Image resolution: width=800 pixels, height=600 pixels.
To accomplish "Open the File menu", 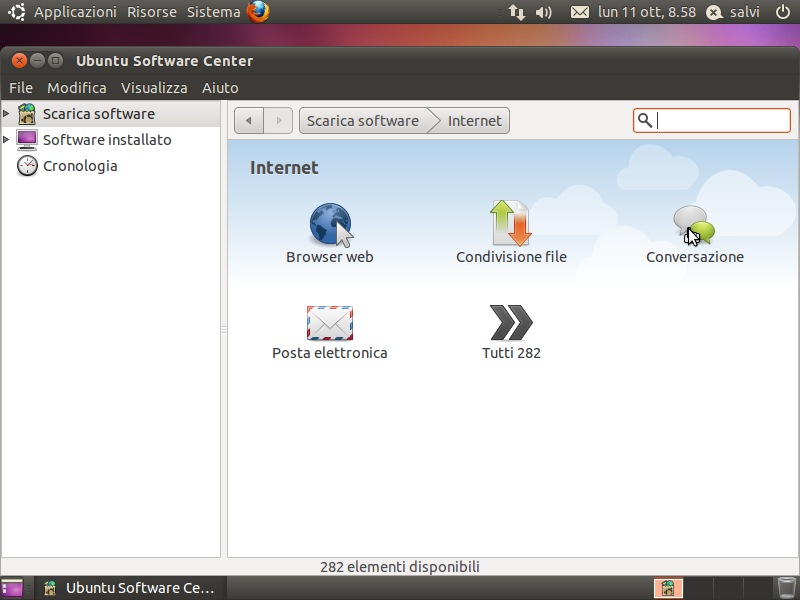I will point(21,88).
